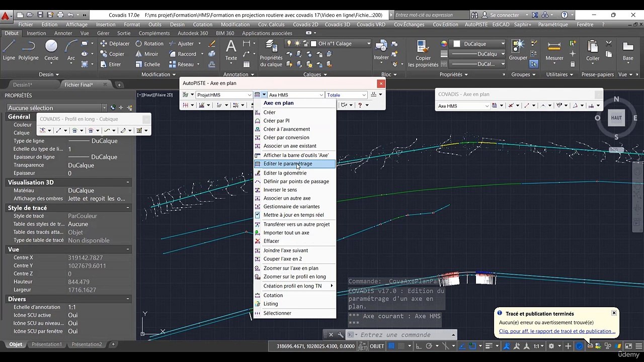Toggle 'Mettre à jour en temps réel'
This screenshot has height=362, width=644.
click(293, 215)
